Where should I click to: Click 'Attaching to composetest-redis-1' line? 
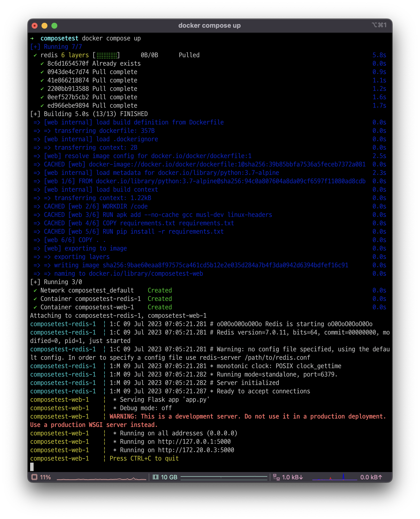pos(118,316)
